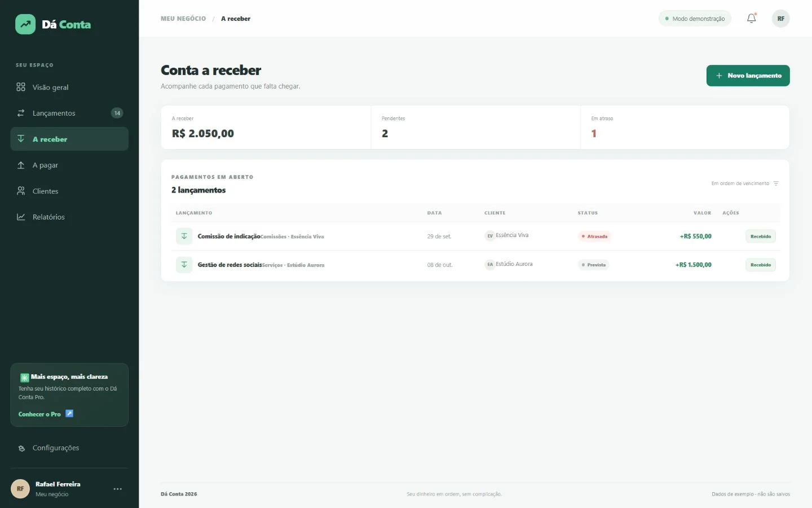Click the Prevista status badge
Image resolution: width=812 pixels, height=508 pixels.
[593, 265]
